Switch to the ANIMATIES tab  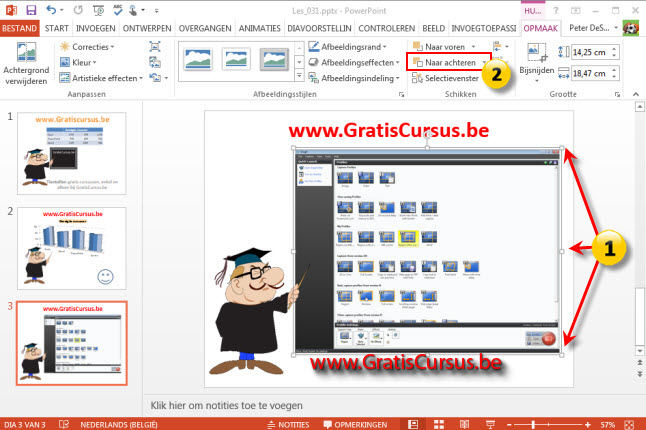pyautogui.click(x=260, y=28)
